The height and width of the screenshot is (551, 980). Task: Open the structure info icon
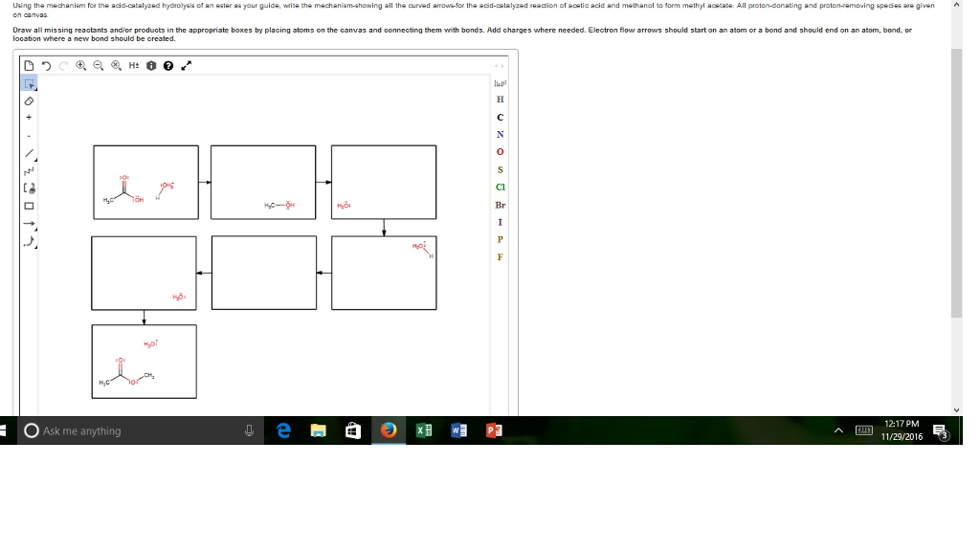coord(151,66)
